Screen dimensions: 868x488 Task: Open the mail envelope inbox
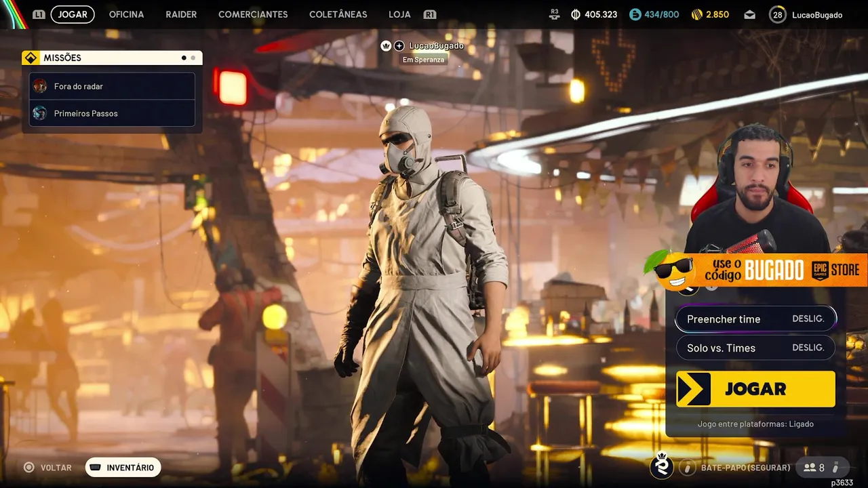(749, 14)
